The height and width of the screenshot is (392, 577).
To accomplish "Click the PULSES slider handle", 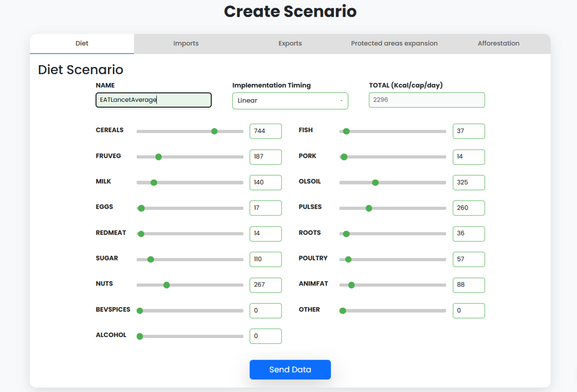I will coord(369,208).
